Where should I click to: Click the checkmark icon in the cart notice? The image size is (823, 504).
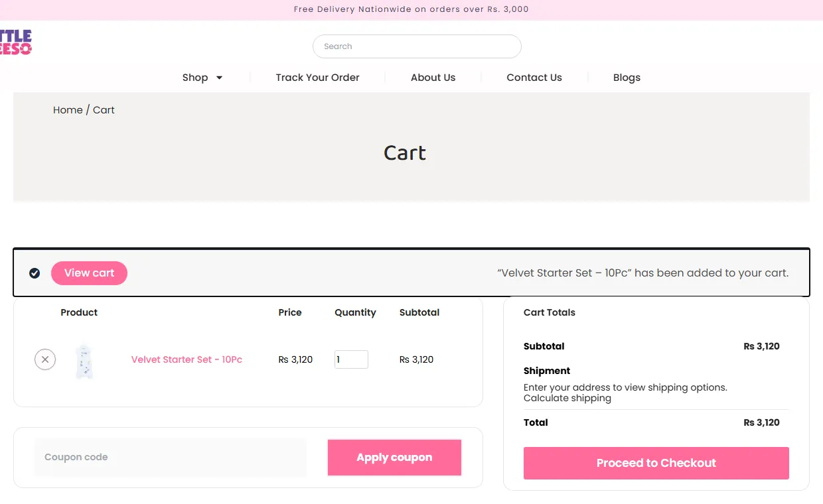35,273
